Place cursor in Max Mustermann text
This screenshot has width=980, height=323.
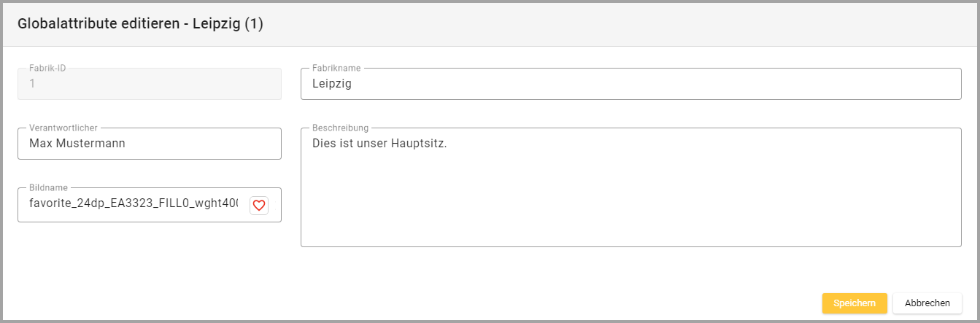pyautogui.click(x=77, y=144)
